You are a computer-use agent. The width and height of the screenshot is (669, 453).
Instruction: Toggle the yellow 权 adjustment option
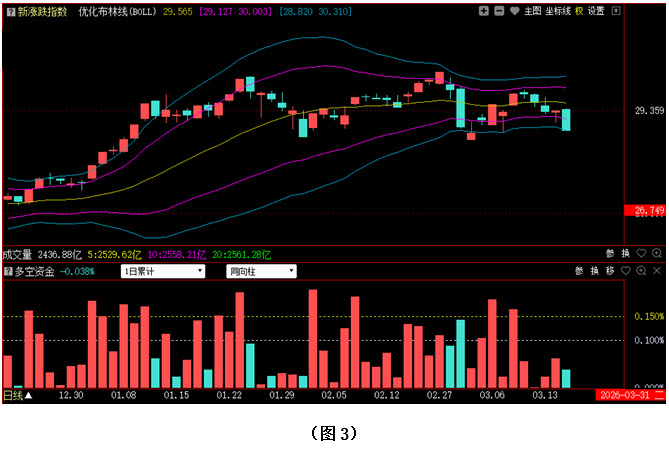click(x=578, y=11)
